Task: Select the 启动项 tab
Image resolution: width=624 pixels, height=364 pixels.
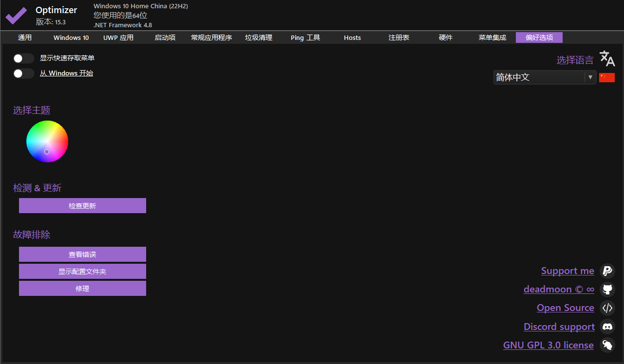Action: click(165, 37)
